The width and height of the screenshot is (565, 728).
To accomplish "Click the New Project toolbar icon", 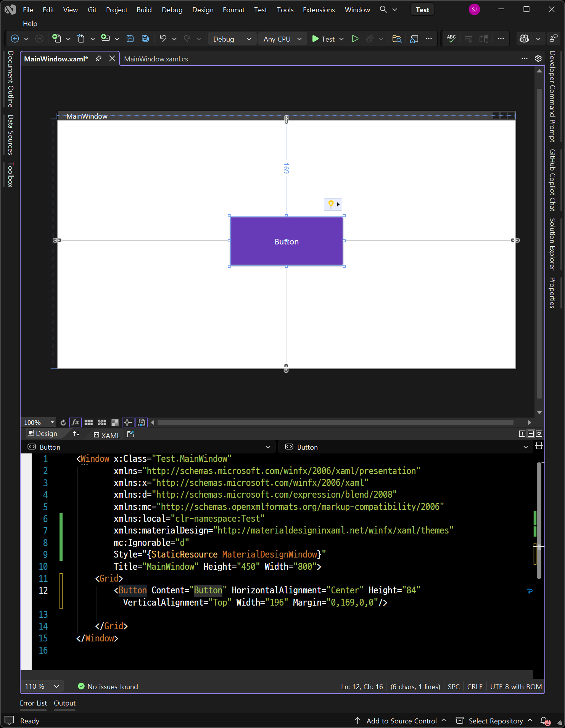I will point(56,39).
